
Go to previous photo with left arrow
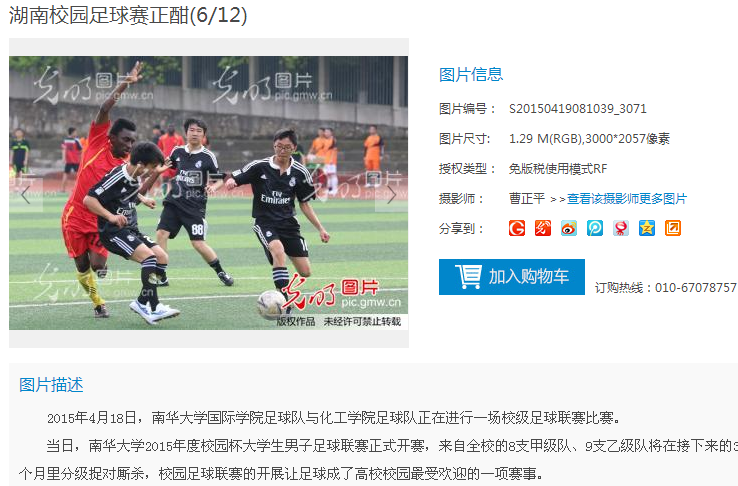point(26,195)
